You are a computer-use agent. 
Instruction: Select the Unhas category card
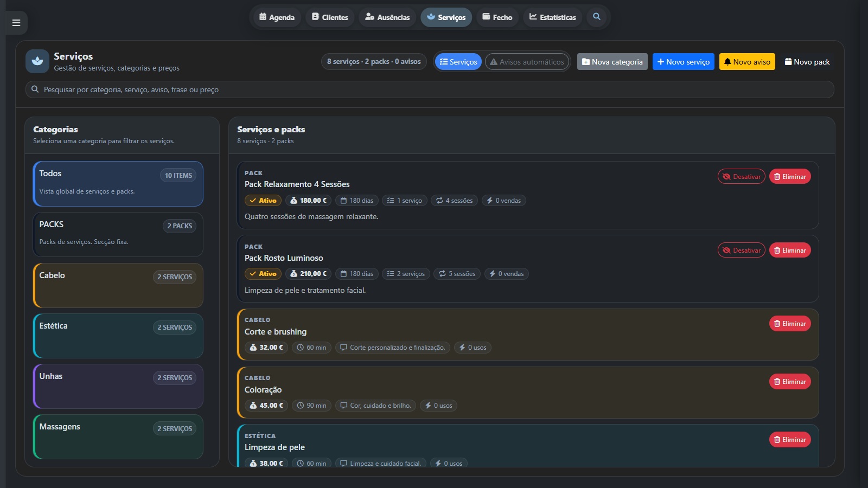118,386
